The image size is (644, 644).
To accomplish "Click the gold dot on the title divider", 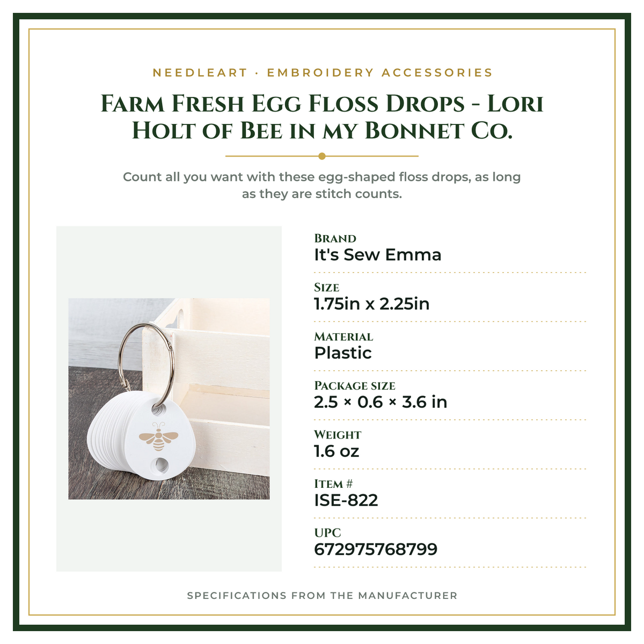I will coord(322,156).
